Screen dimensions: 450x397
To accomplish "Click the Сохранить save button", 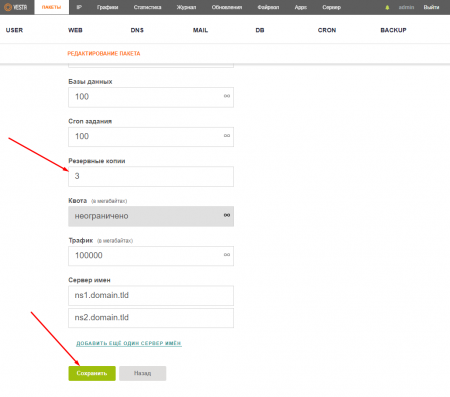I will click(92, 373).
